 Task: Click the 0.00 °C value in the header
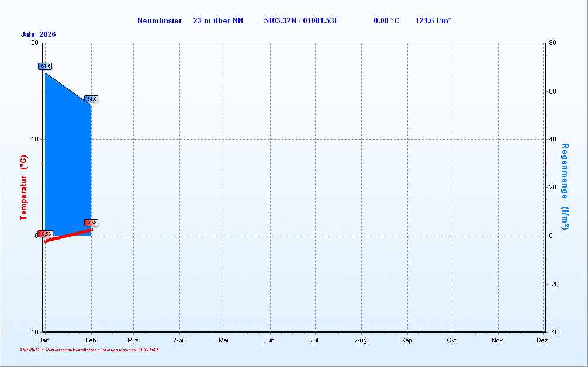tap(386, 21)
